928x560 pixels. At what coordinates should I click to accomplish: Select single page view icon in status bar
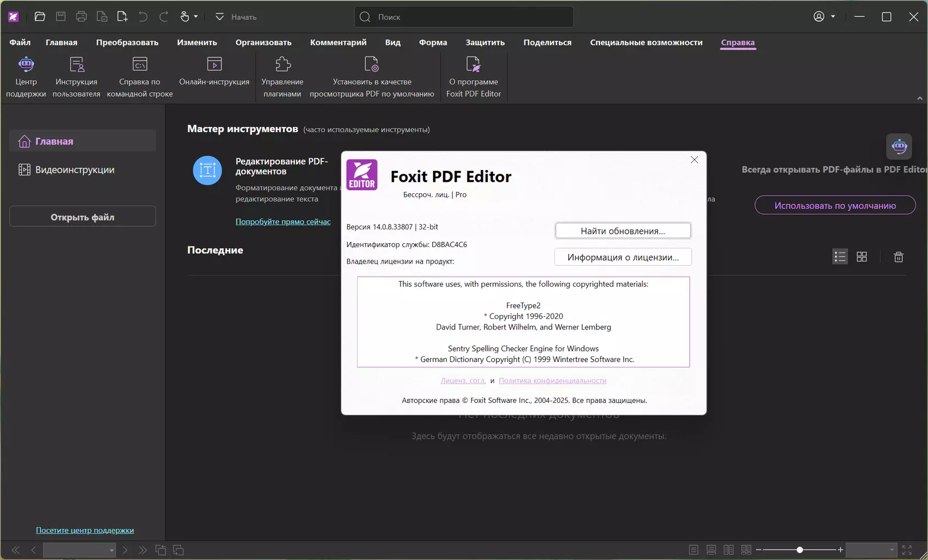693,550
